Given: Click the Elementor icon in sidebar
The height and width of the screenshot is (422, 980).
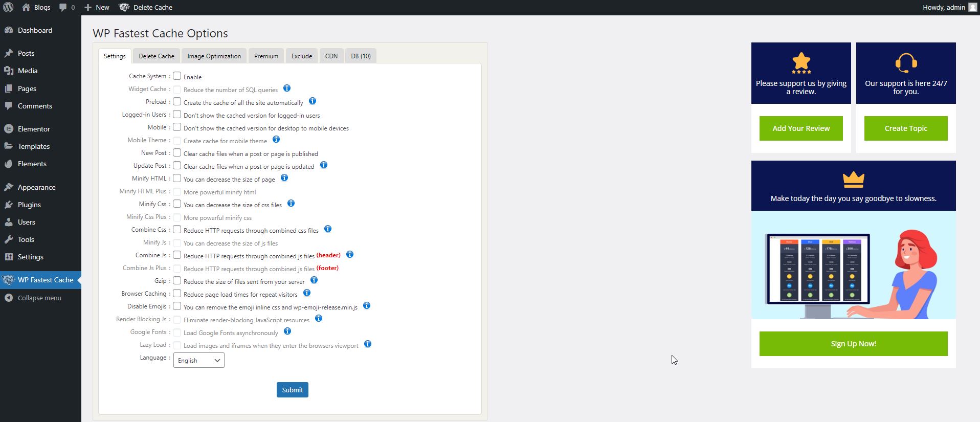Looking at the screenshot, I should point(8,129).
